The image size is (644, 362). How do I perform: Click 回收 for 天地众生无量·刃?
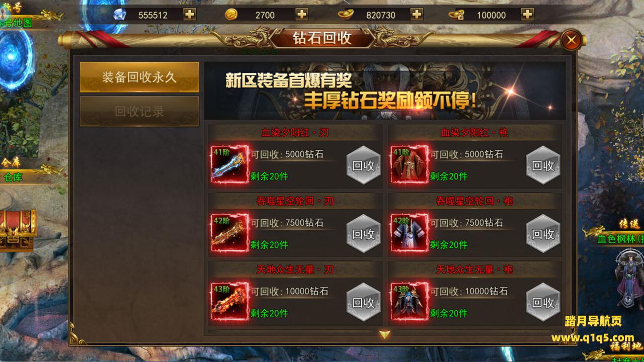(363, 302)
